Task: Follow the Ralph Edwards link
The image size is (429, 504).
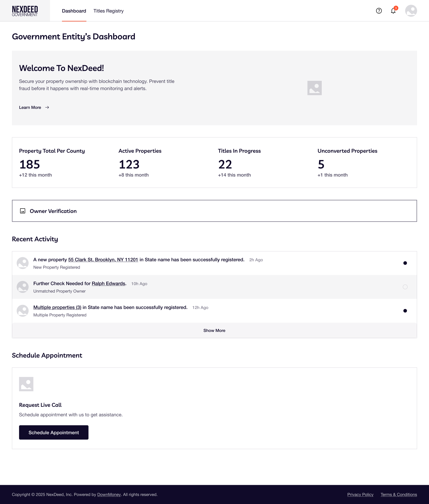Action: point(108,284)
